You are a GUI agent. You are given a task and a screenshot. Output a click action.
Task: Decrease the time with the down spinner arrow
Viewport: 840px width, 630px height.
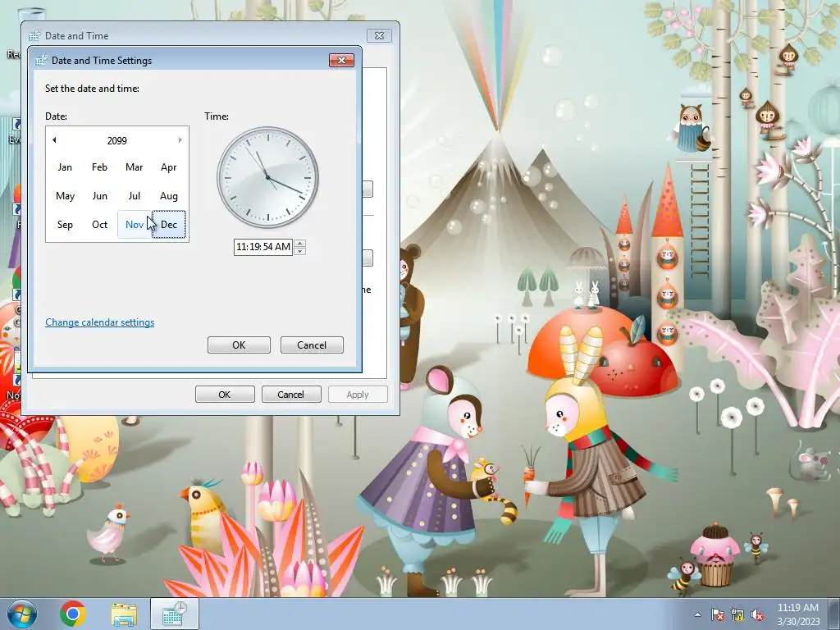pos(300,251)
